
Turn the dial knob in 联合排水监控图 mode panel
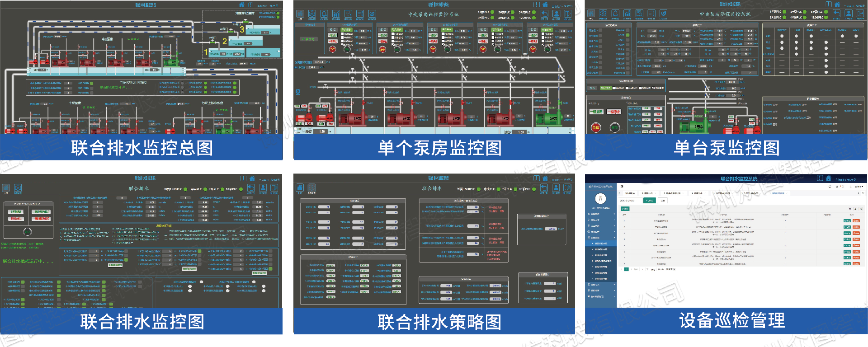tap(28, 232)
